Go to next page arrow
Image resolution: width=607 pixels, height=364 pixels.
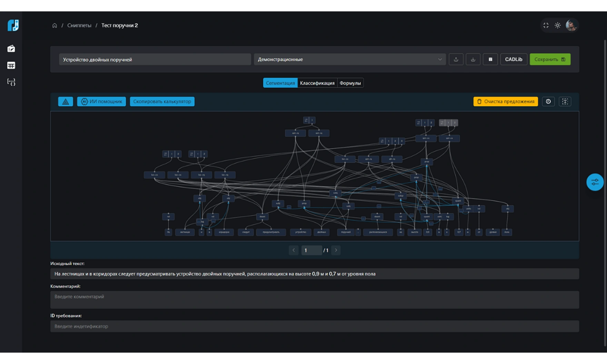point(336,250)
